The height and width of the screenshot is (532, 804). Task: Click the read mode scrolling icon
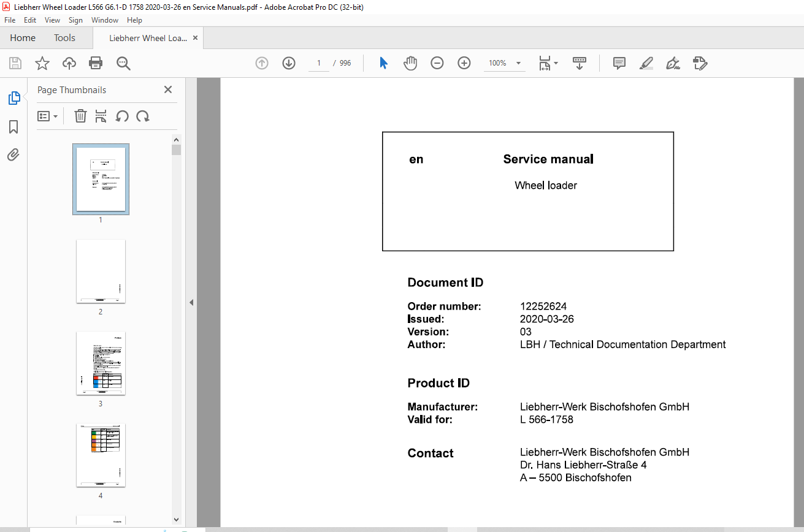(580, 63)
